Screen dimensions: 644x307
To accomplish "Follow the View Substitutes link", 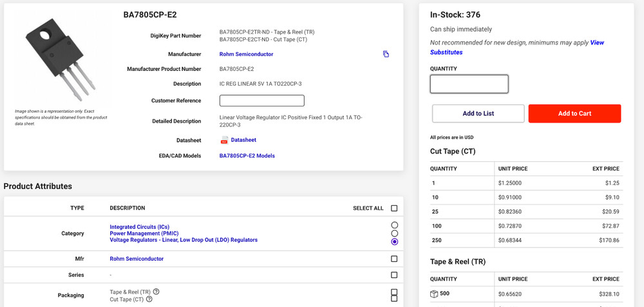I will (x=517, y=47).
